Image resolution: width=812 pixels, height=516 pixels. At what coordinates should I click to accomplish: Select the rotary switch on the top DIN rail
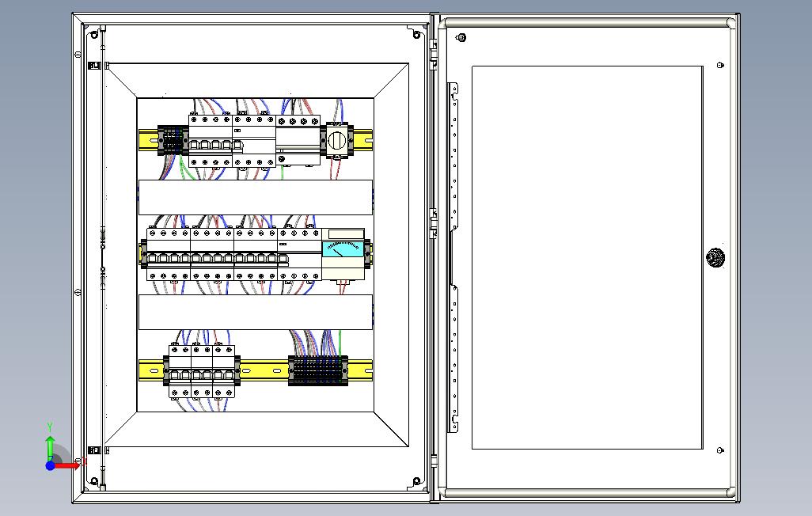[x=336, y=139]
